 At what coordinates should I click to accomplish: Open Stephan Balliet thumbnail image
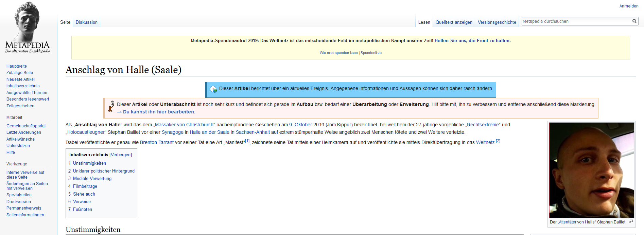point(592,170)
